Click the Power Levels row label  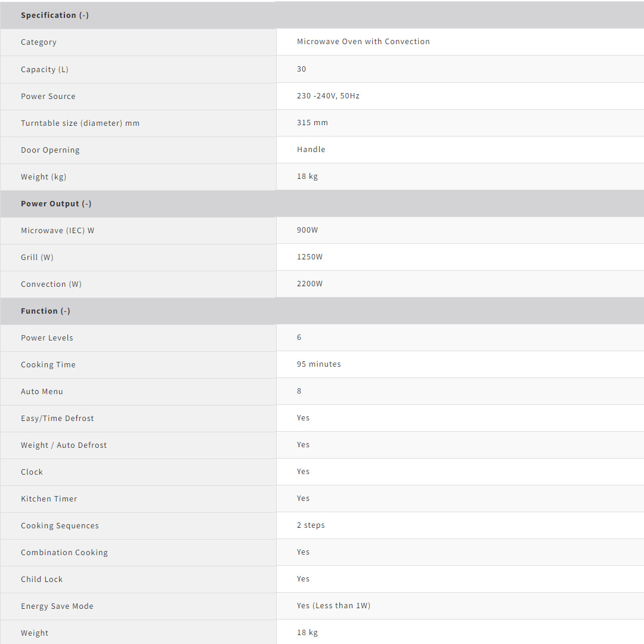(47, 338)
